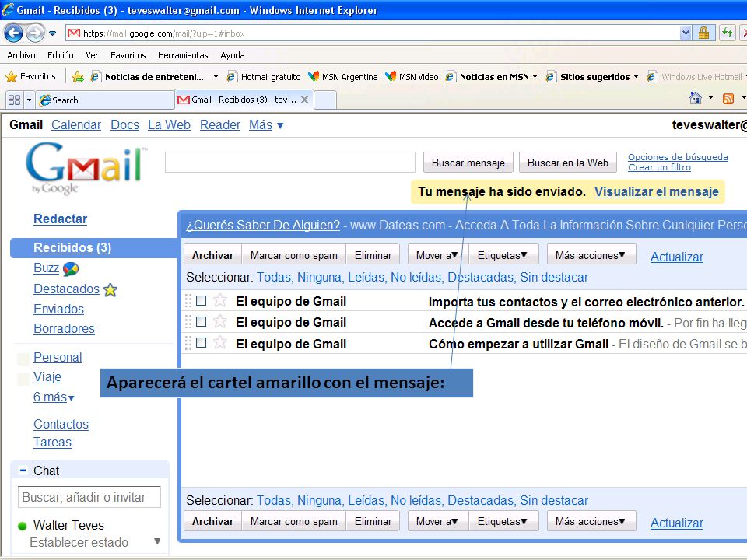Open the Herramientas menu
This screenshot has width=747, height=560.
point(183,55)
